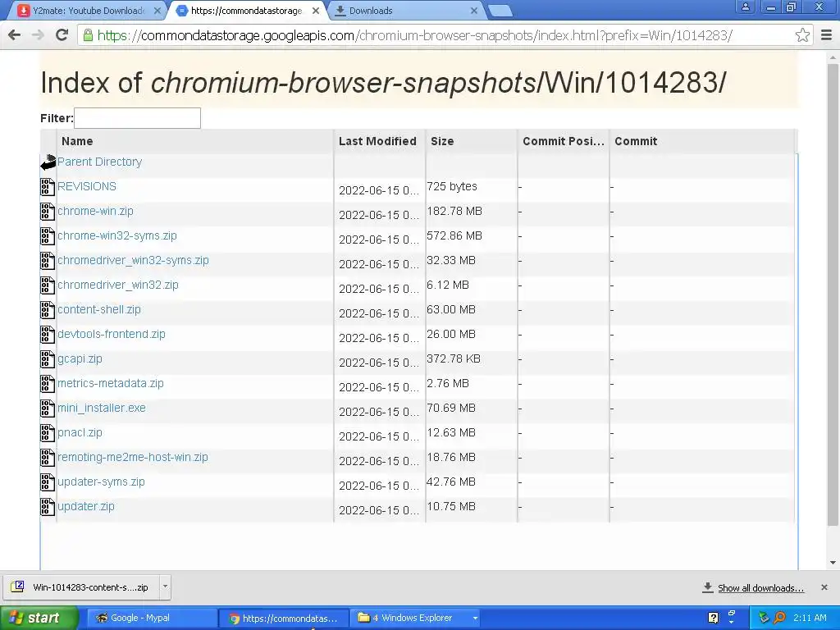Click the file icon beside devtools-frontend.zip
The image size is (840, 630).
click(x=48, y=335)
